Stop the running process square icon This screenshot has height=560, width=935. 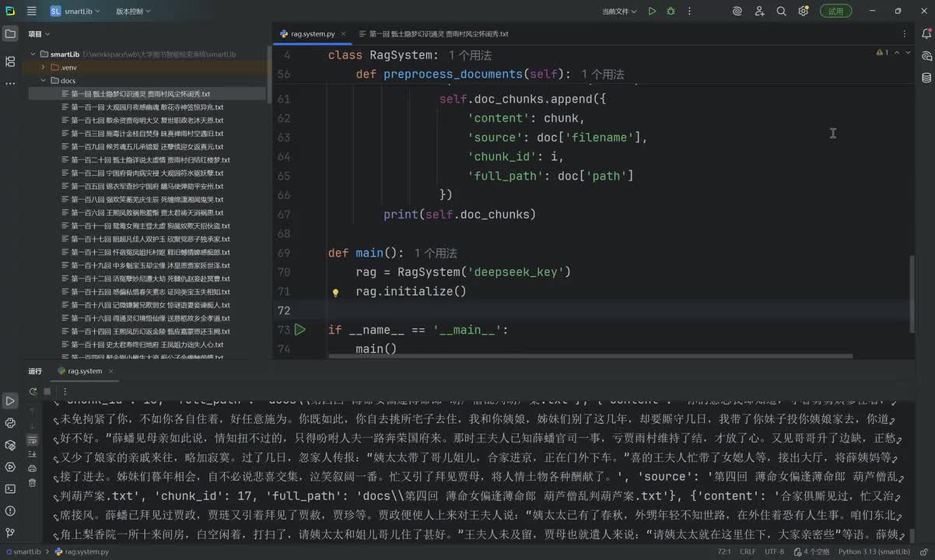click(x=47, y=392)
